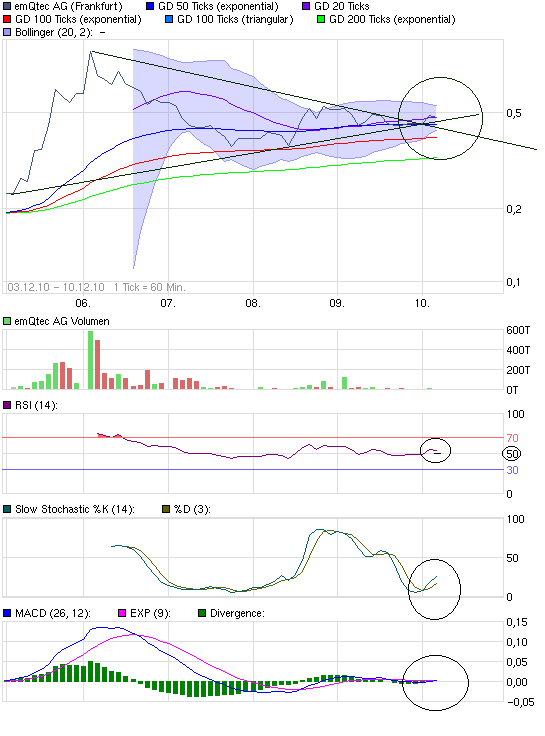The height and width of the screenshot is (736, 545).
Task: Click the '06.' date axis label
Action: [x=83, y=303]
